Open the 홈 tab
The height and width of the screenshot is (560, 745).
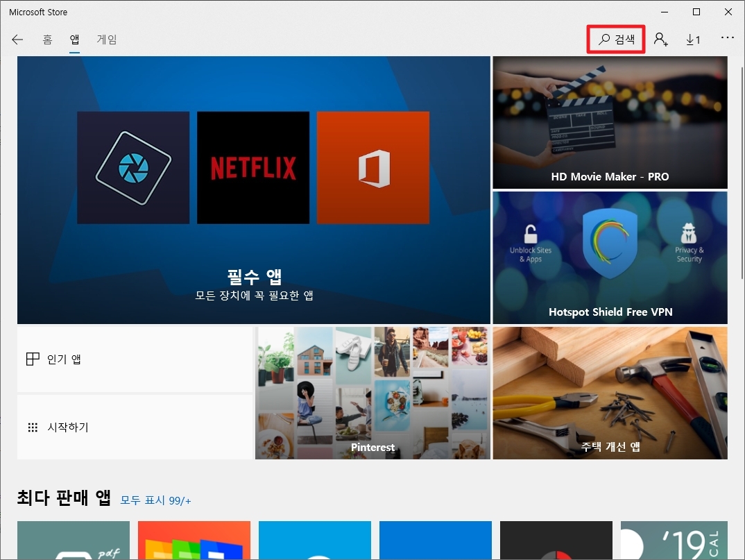47,40
